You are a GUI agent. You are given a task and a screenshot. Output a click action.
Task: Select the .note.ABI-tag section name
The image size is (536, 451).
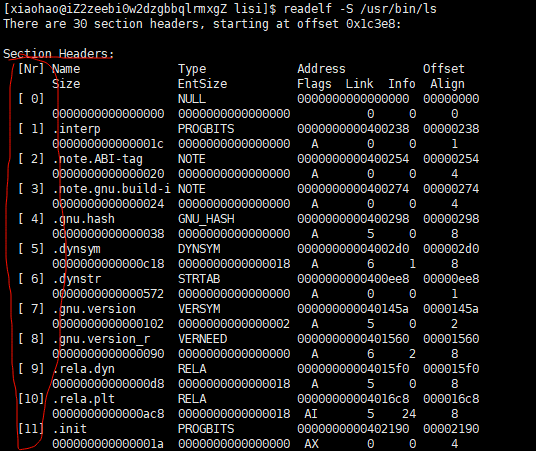[x=97, y=159]
